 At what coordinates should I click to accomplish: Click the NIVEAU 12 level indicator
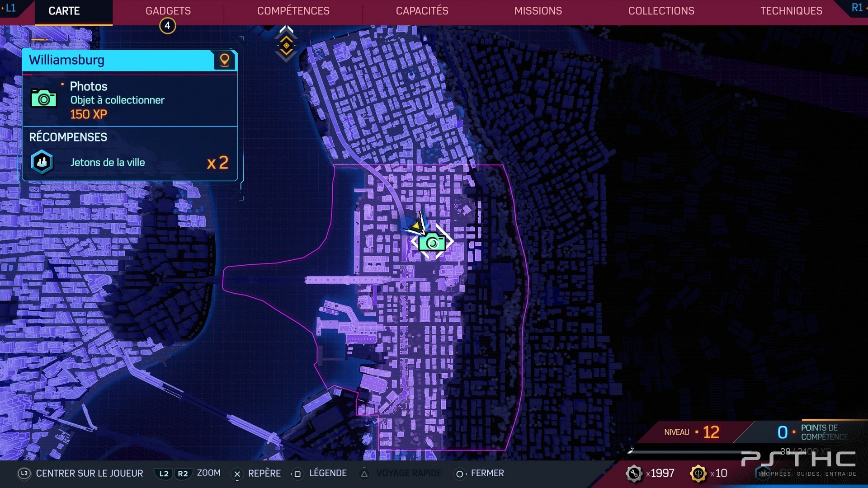pyautogui.click(x=692, y=432)
